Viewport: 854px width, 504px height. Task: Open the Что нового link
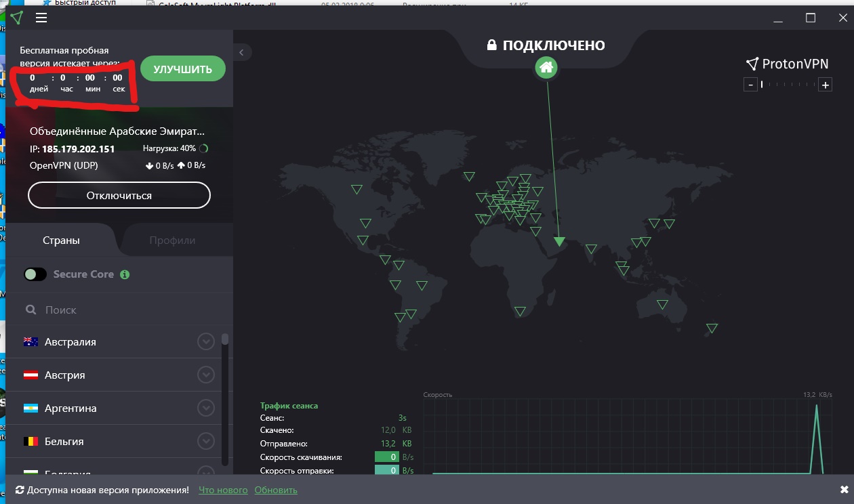tap(223, 490)
